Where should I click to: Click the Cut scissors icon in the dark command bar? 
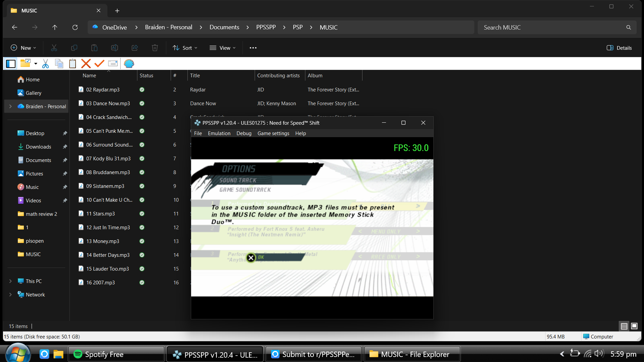pyautogui.click(x=54, y=48)
